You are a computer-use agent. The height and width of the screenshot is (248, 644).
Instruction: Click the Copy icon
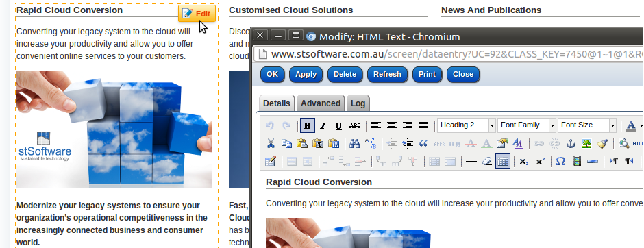click(286, 143)
